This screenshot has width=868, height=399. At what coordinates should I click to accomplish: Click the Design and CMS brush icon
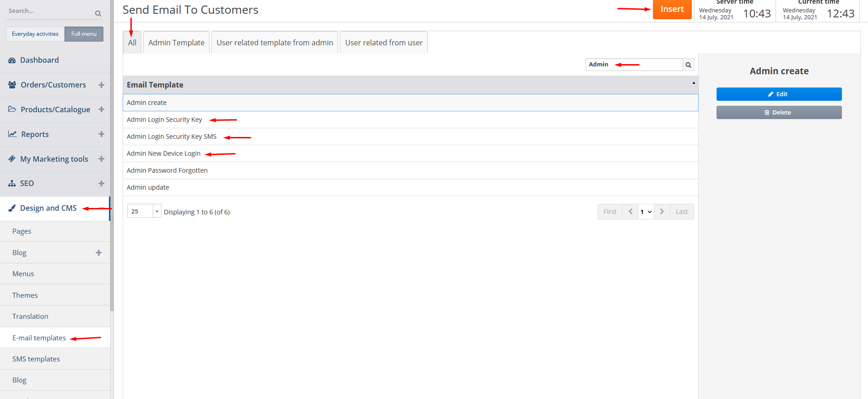(12, 208)
